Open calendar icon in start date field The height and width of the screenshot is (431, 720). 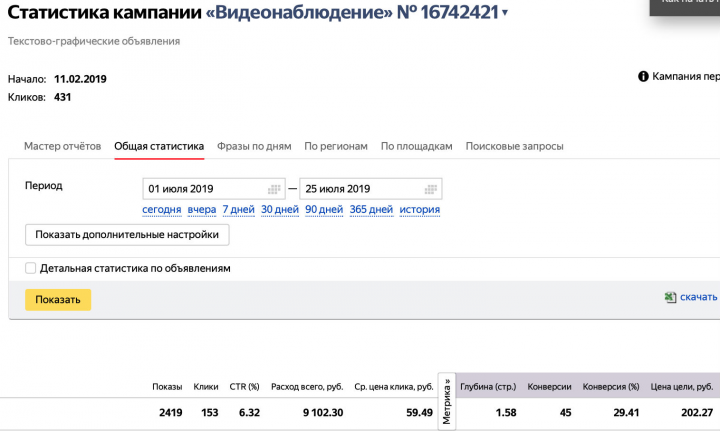(274, 189)
